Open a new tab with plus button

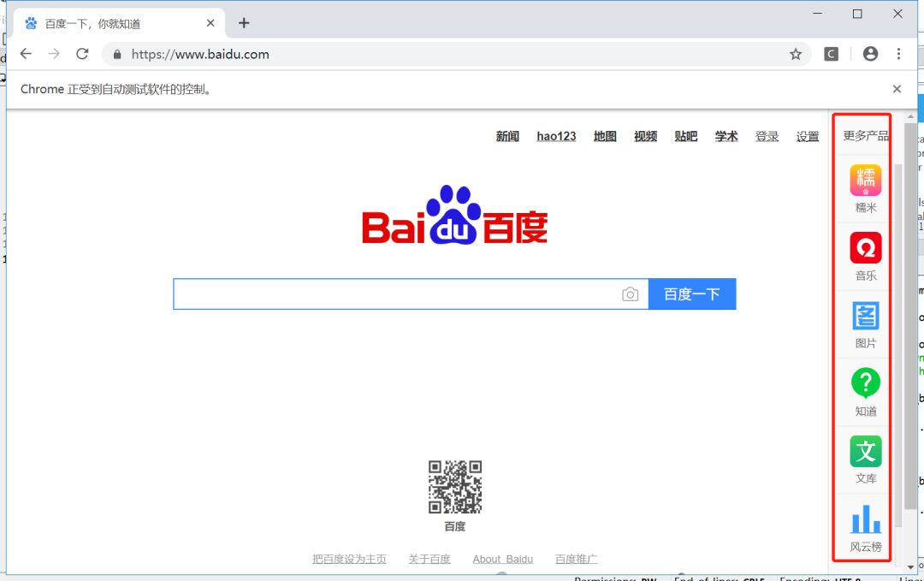coord(244,23)
